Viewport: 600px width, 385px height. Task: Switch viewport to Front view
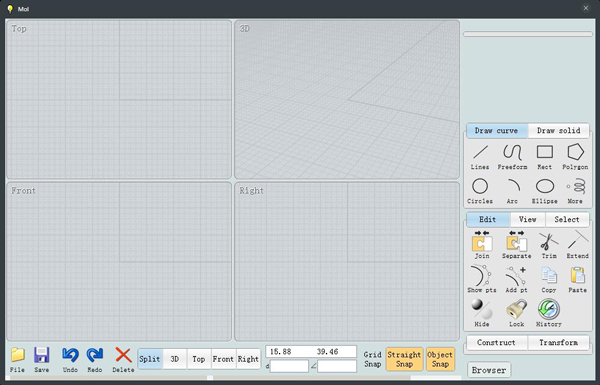click(x=223, y=359)
